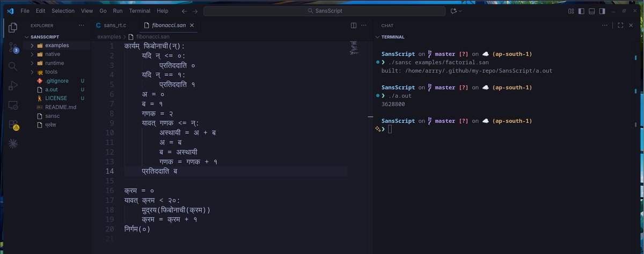644x254 pixels.
Task: Click line number 20 in gutter
Action: [109, 229]
